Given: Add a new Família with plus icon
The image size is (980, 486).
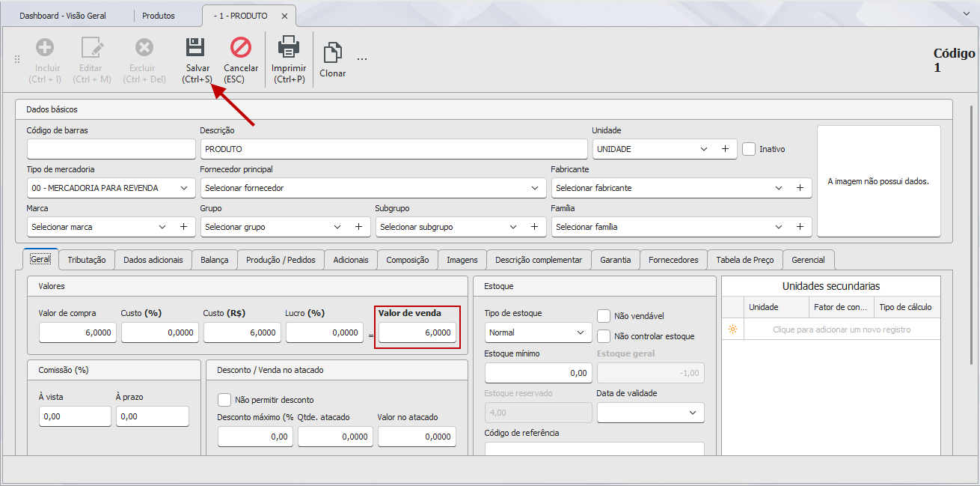Looking at the screenshot, I should click(x=800, y=227).
